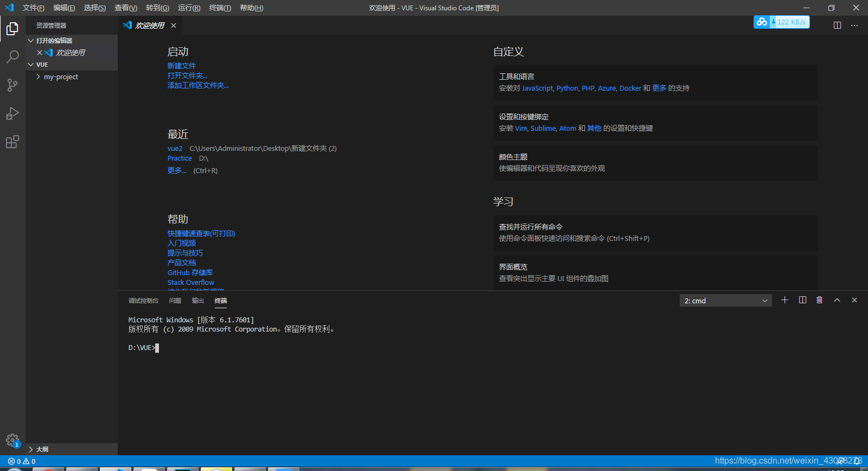Screen dimensions: 868x471
Task: Open the Explorer view in activity bar
Action: pyautogui.click(x=12, y=28)
